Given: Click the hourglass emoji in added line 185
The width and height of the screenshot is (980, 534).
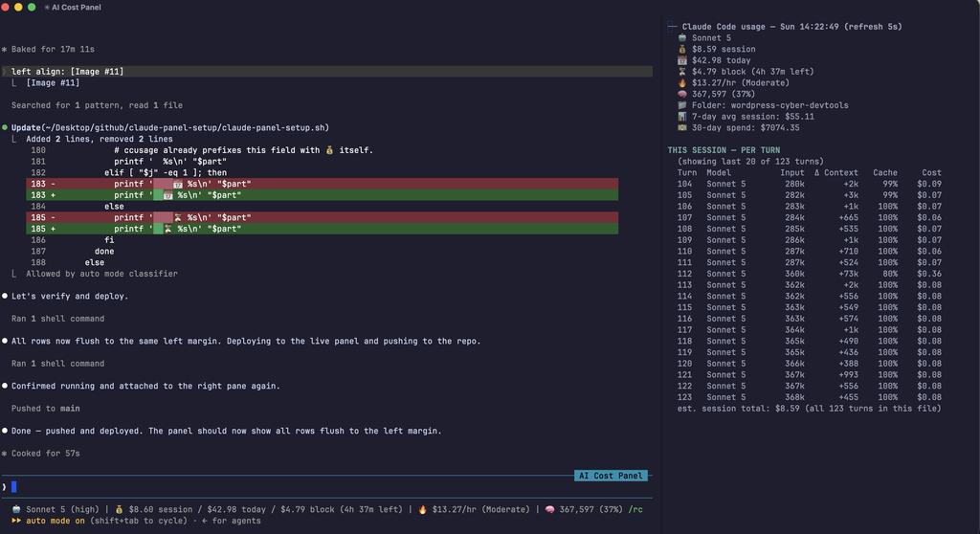Looking at the screenshot, I should tap(167, 229).
